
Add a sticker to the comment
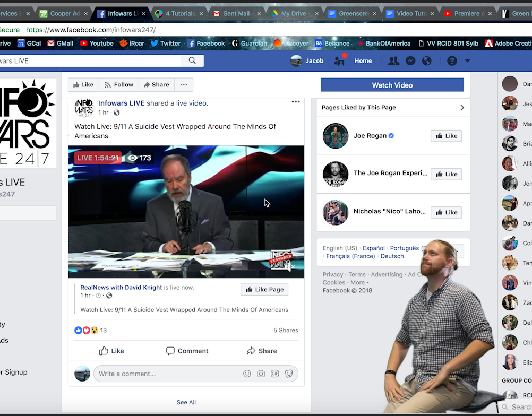coord(289,374)
